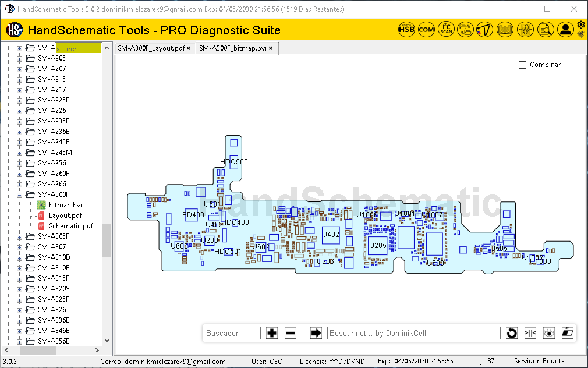Image resolution: width=588 pixels, height=368 pixels.
Task: Toggle the eye visibility icon
Action: [x=549, y=333]
